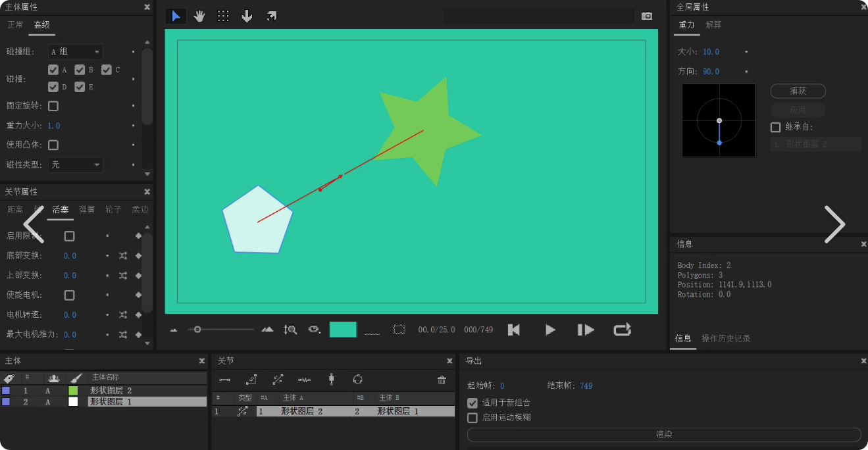Open the 碰撞组 dropdown showing A 组
This screenshot has width=868, height=450.
[x=76, y=51]
